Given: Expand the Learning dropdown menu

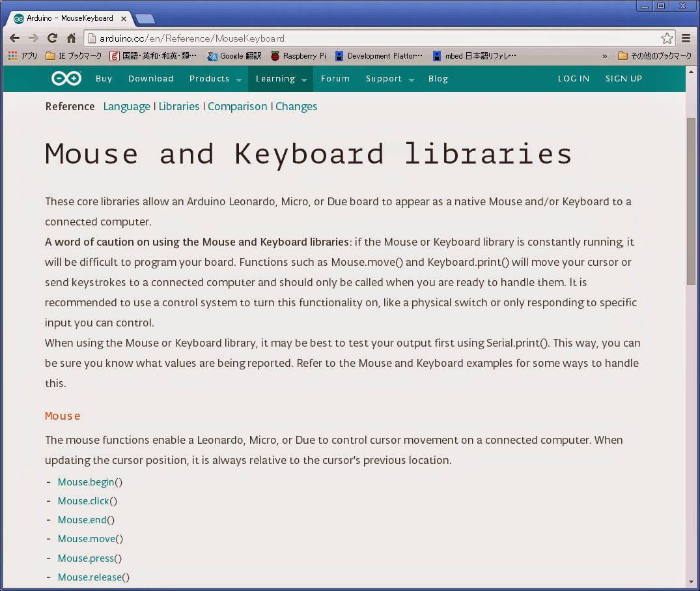Looking at the screenshot, I should [x=281, y=79].
